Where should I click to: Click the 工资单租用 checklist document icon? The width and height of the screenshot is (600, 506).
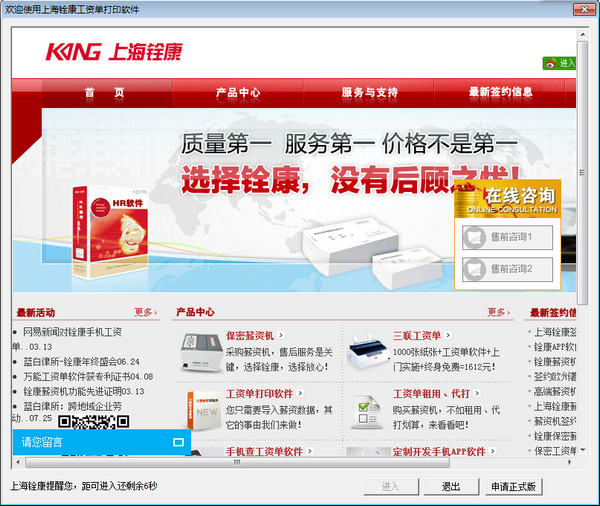click(x=366, y=412)
